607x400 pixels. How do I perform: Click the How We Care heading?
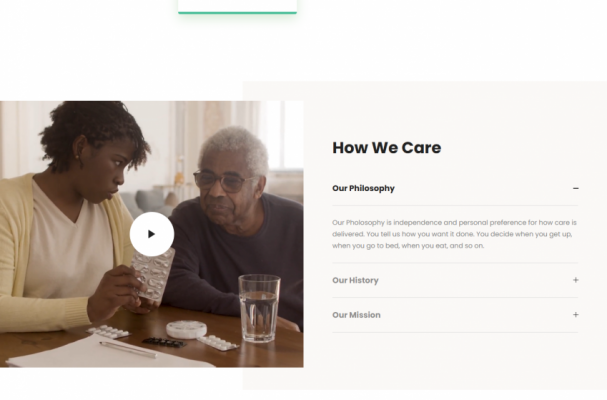[x=386, y=148]
